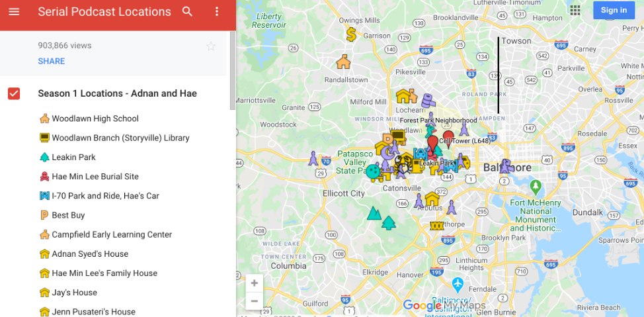Click the search magnifier icon in header
Screen dimensions: 644x317
coord(187,11)
